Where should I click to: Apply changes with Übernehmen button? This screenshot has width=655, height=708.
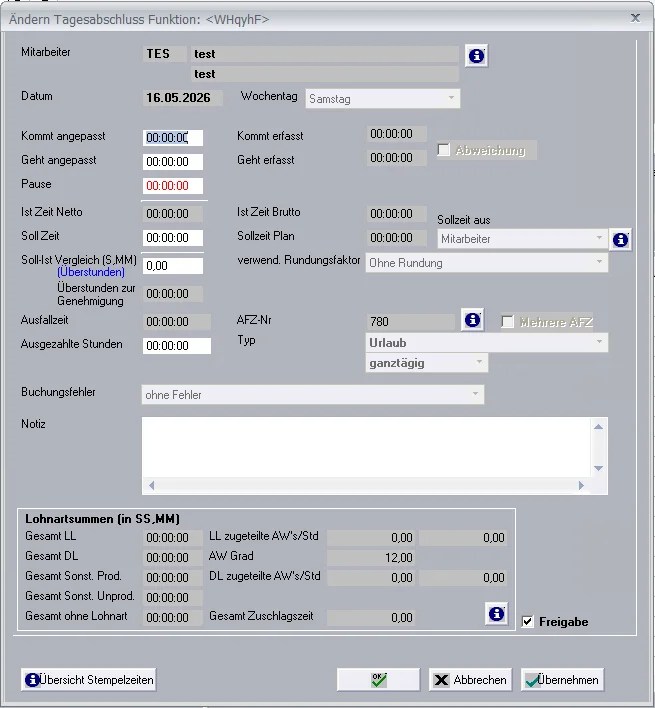(x=562, y=680)
